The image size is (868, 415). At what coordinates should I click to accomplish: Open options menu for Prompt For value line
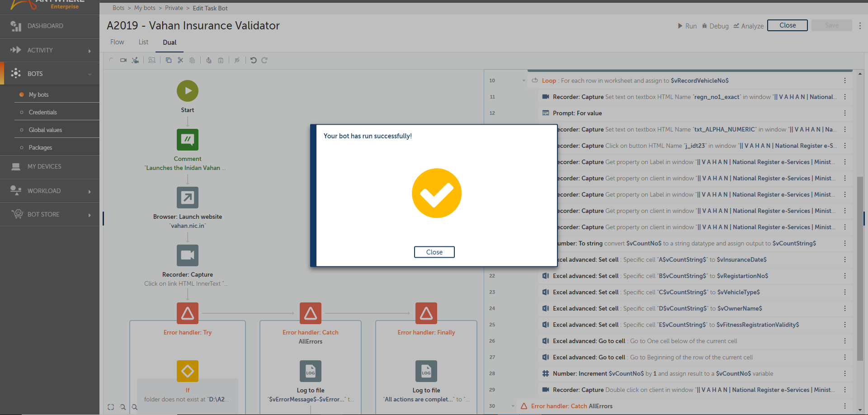(844, 113)
